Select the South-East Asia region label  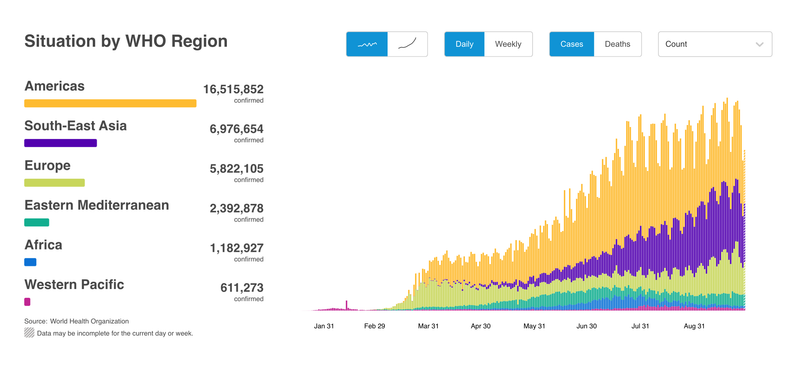click(76, 126)
